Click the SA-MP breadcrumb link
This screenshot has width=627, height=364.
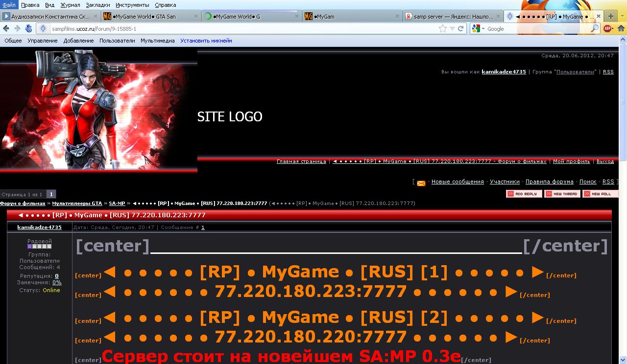117,203
